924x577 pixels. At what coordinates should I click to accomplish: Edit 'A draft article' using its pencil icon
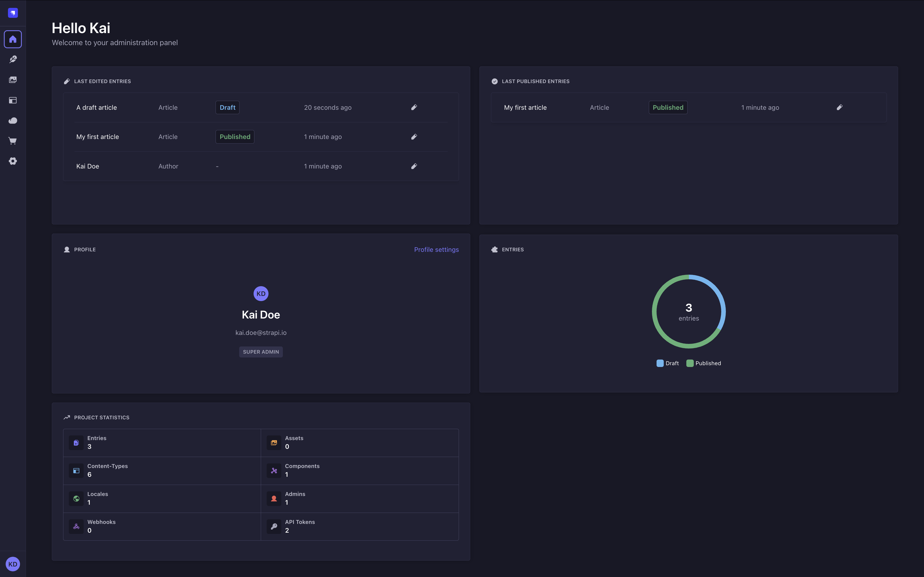click(414, 107)
